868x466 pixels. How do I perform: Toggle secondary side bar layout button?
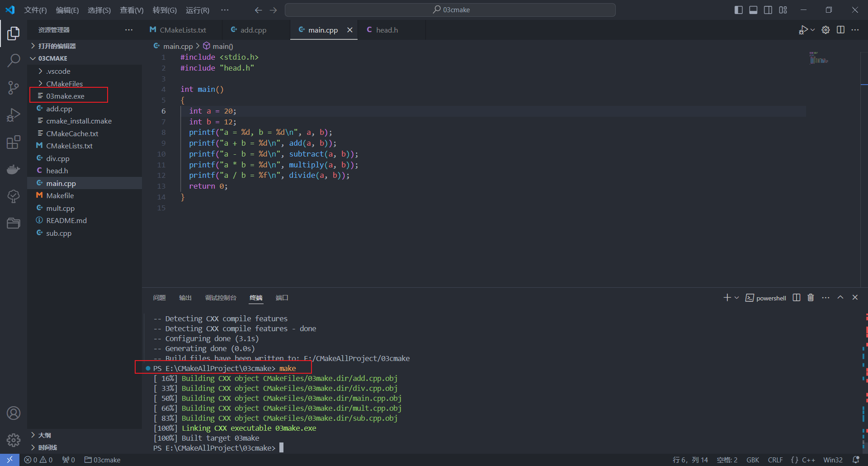pos(768,10)
